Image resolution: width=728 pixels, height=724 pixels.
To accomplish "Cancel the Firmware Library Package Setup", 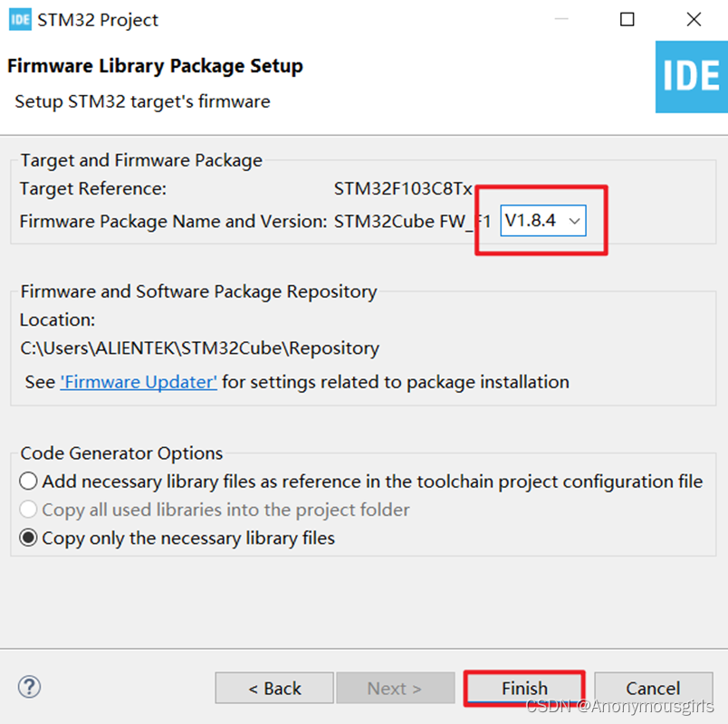I will pos(653,688).
